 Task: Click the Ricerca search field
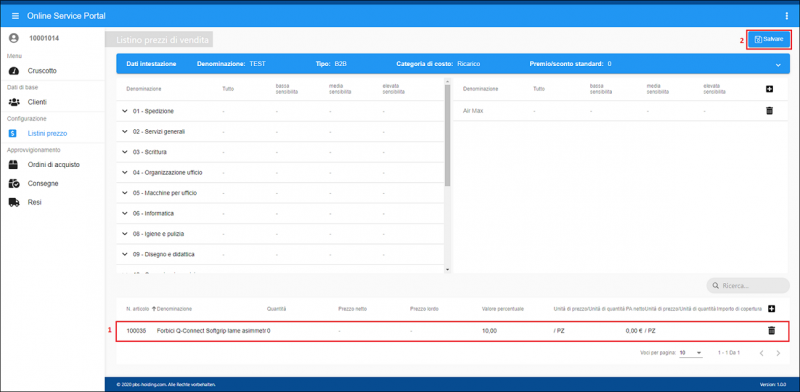click(748, 286)
